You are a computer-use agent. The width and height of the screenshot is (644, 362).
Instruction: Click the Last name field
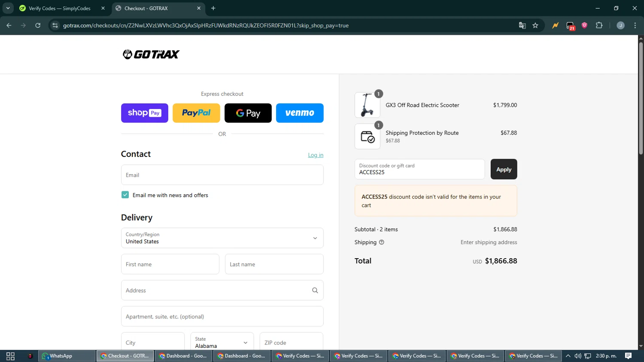[x=274, y=264]
